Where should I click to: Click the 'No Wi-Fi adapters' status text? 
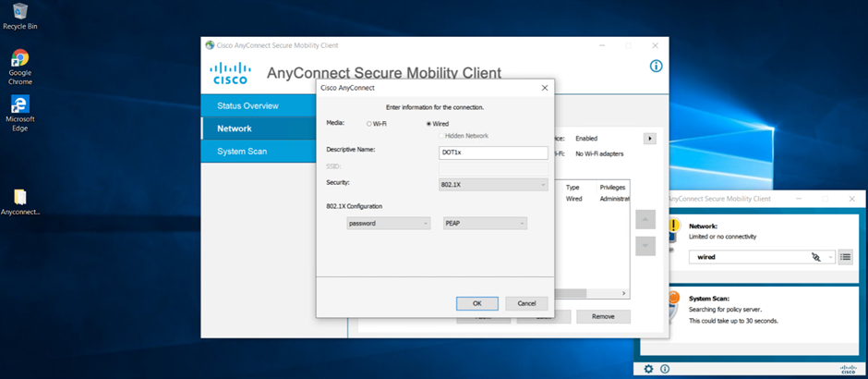[x=599, y=153]
